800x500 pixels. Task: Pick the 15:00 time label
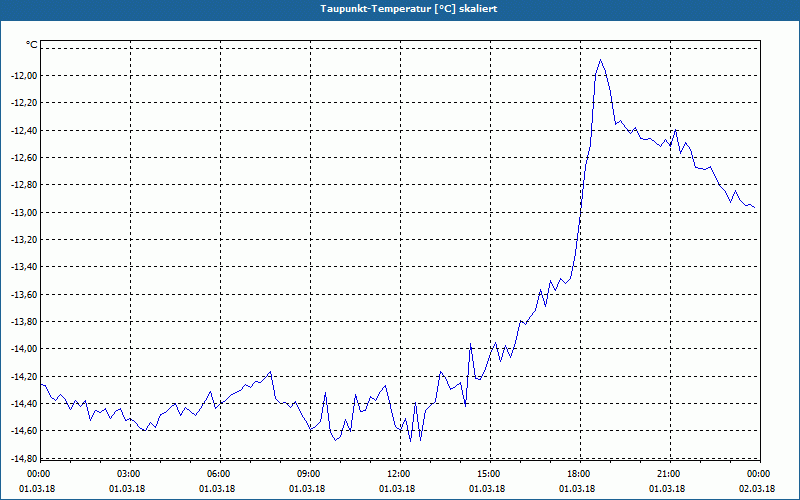(x=490, y=474)
